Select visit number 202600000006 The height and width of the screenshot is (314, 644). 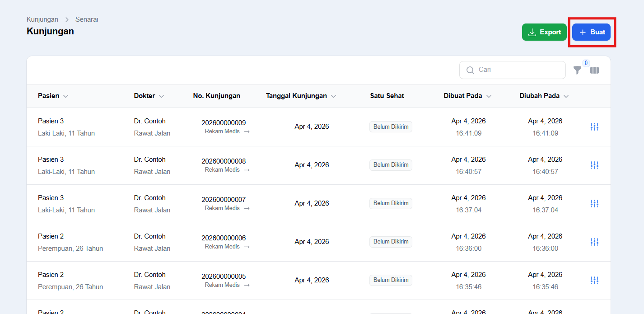point(224,238)
